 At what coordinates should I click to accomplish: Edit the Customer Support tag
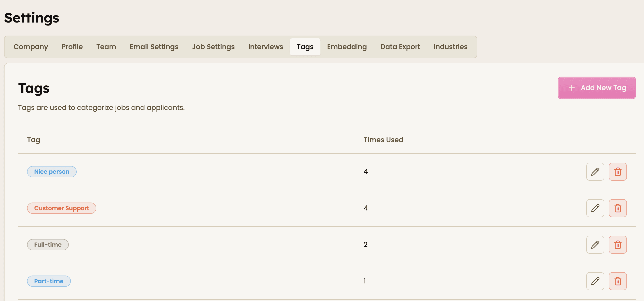595,208
